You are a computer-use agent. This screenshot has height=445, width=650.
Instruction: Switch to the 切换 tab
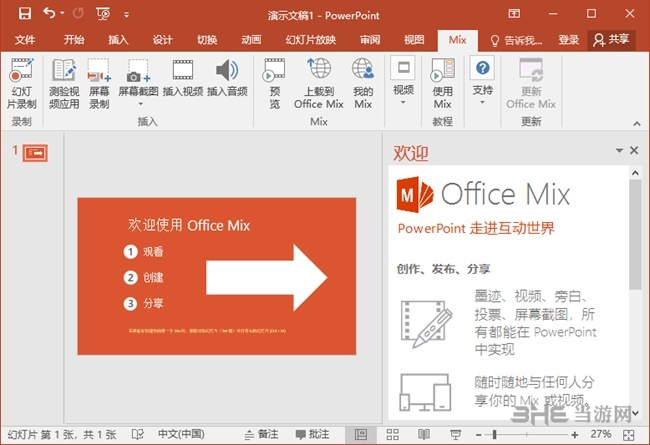207,40
